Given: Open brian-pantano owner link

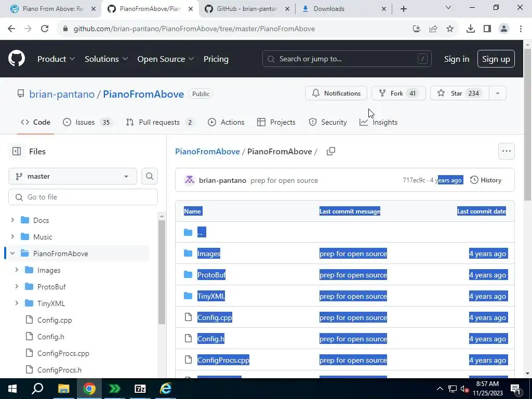Looking at the screenshot, I should [62, 94].
